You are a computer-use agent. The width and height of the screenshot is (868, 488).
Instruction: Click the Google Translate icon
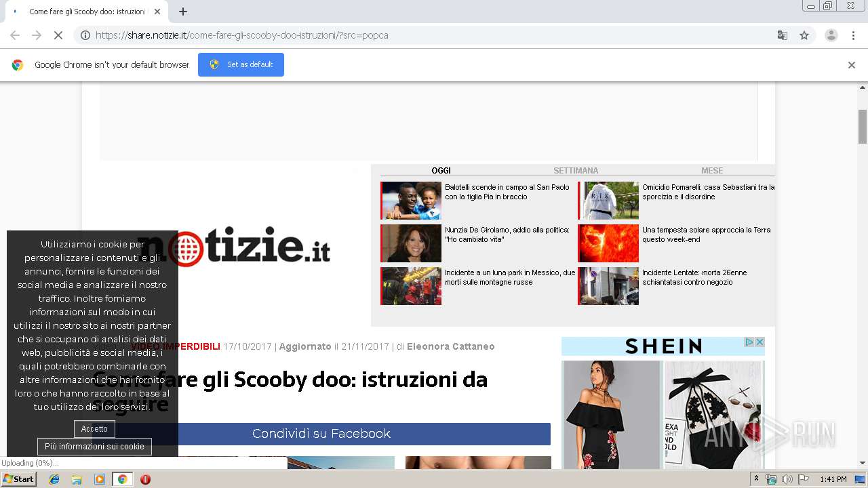pos(782,35)
